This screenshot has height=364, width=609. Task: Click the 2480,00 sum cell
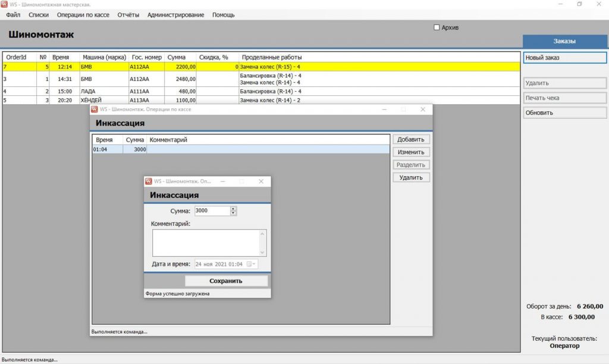pos(181,79)
